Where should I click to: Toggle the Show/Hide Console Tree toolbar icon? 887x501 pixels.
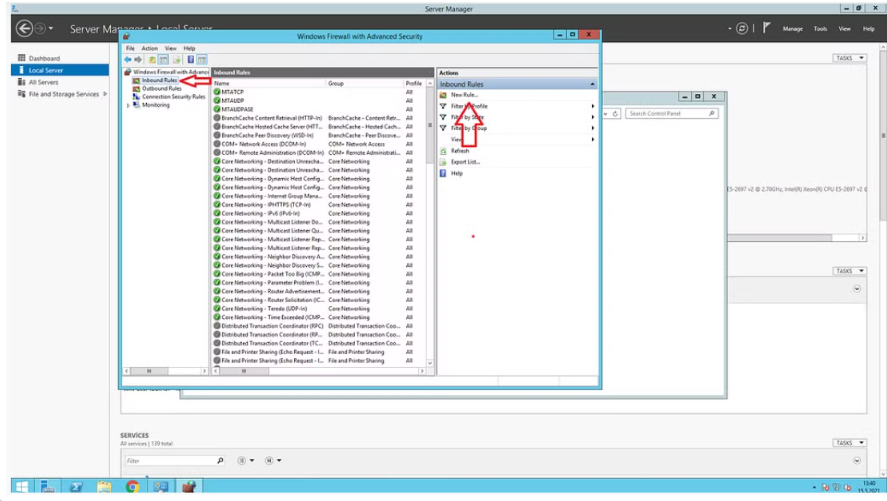click(163, 59)
